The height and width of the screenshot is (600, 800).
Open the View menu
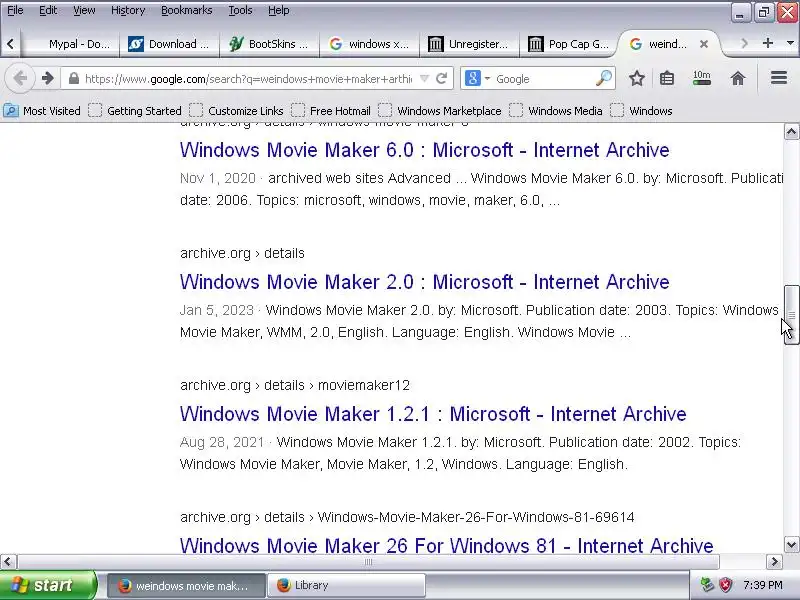click(84, 10)
